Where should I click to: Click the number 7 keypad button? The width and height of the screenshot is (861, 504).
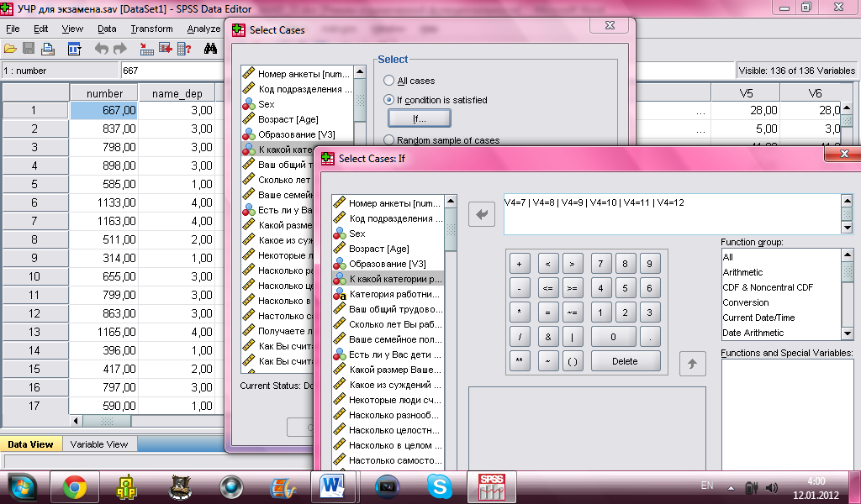coord(600,264)
